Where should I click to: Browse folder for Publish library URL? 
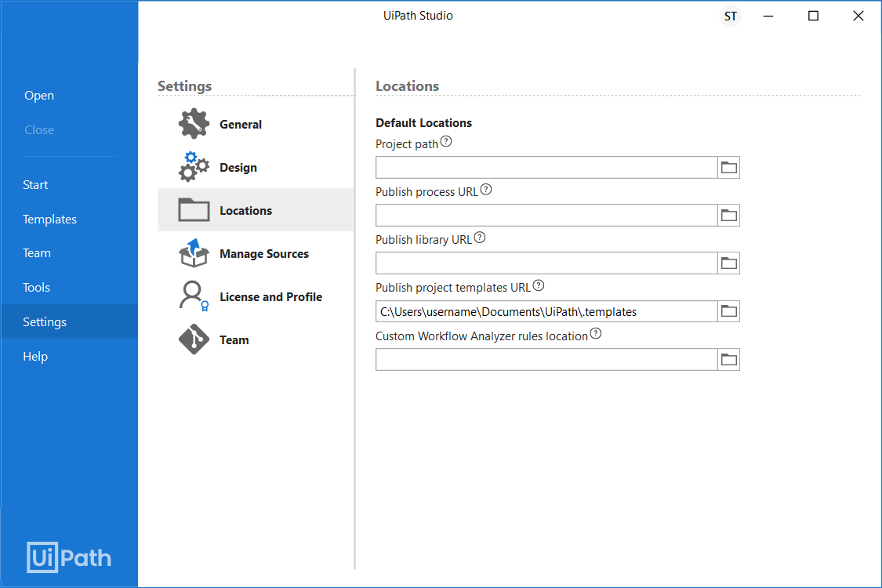729,263
